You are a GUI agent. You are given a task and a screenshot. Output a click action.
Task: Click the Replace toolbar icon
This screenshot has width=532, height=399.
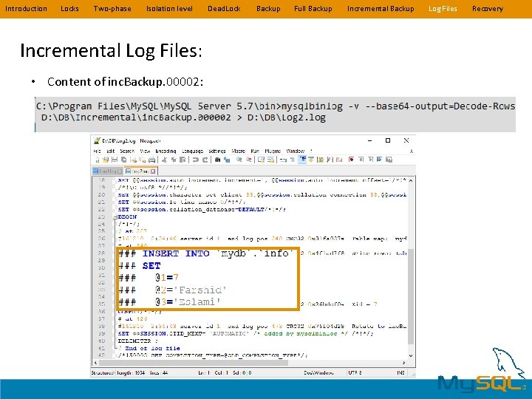(227, 160)
